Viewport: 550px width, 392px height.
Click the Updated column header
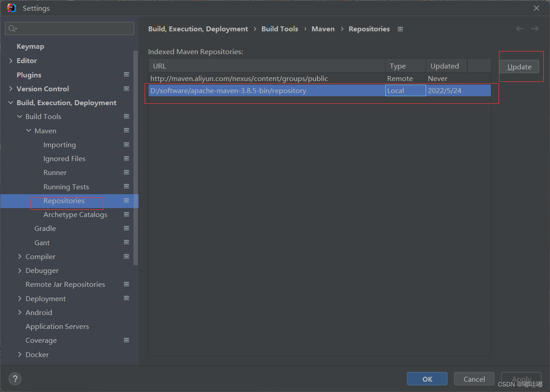[x=446, y=66]
